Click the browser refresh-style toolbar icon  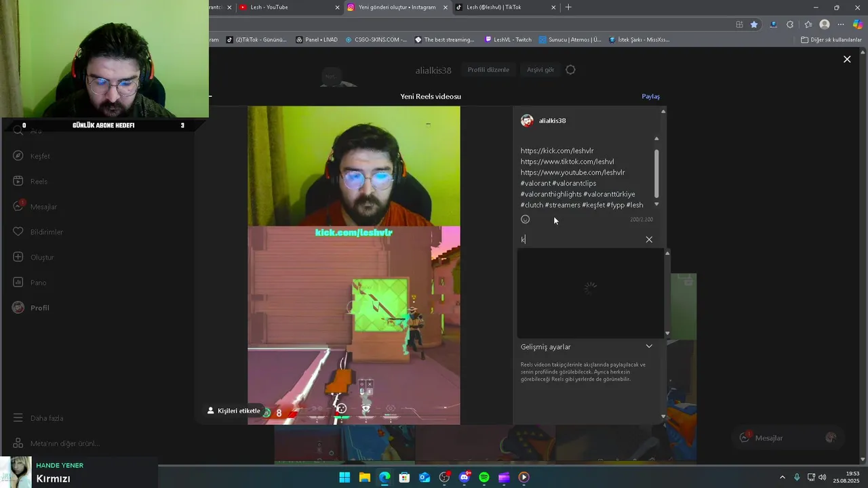click(790, 24)
